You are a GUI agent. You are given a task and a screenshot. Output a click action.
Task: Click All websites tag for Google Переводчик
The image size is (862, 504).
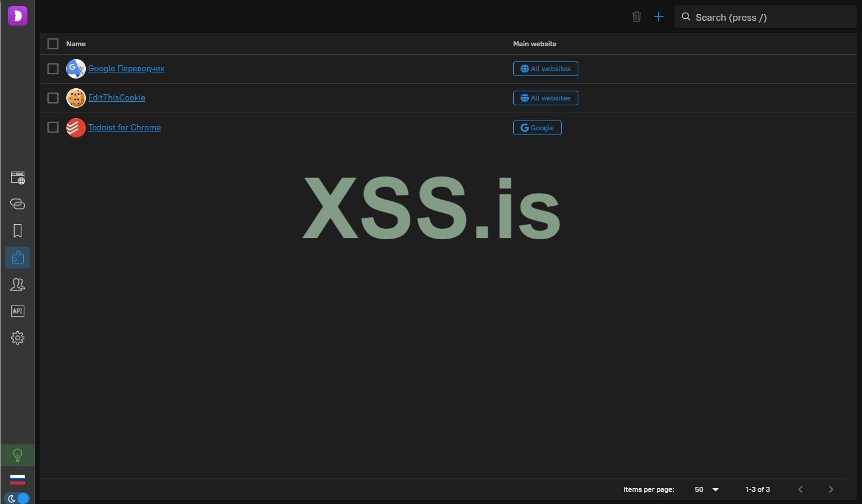point(545,69)
